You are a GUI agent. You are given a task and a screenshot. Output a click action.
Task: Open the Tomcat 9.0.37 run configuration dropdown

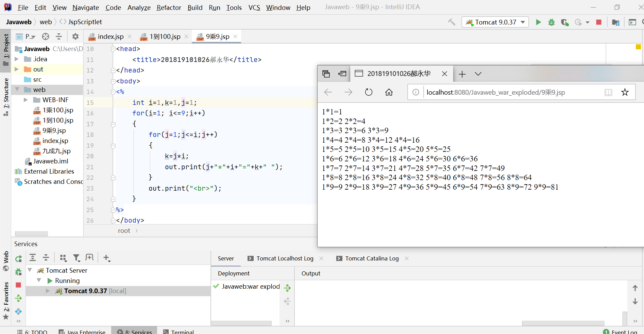coord(495,22)
